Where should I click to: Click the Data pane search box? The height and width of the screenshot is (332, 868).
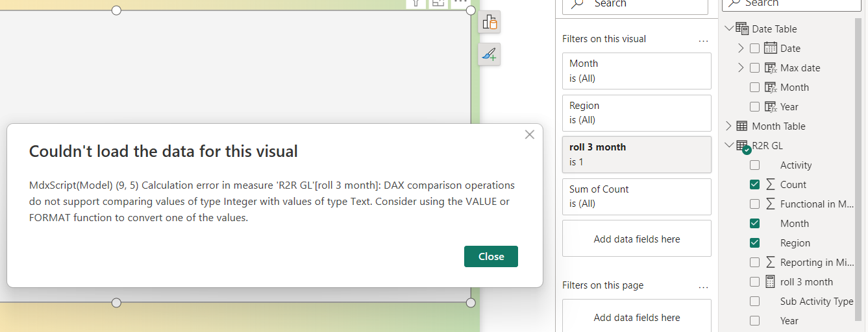(x=791, y=4)
